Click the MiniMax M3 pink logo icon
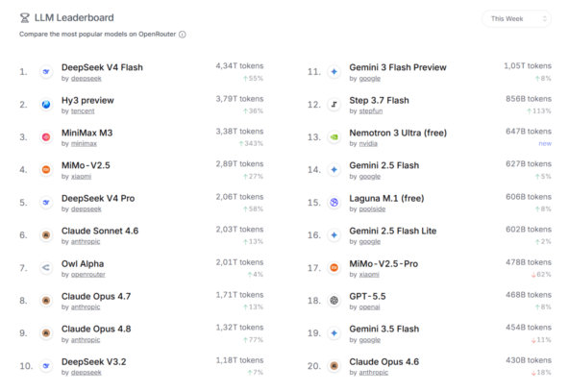The width and height of the screenshot is (569, 392). (x=46, y=137)
